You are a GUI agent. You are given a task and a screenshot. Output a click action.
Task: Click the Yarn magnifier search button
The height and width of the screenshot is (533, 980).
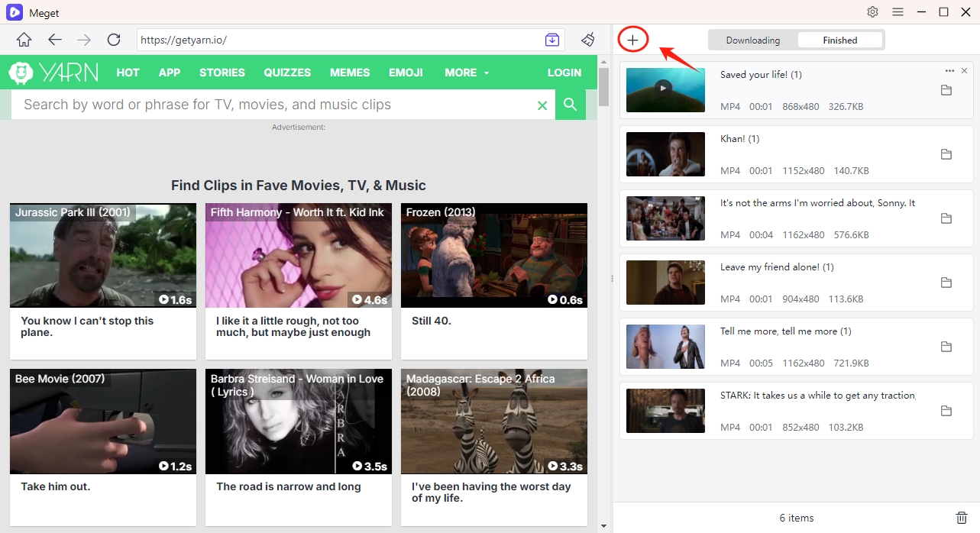point(570,105)
